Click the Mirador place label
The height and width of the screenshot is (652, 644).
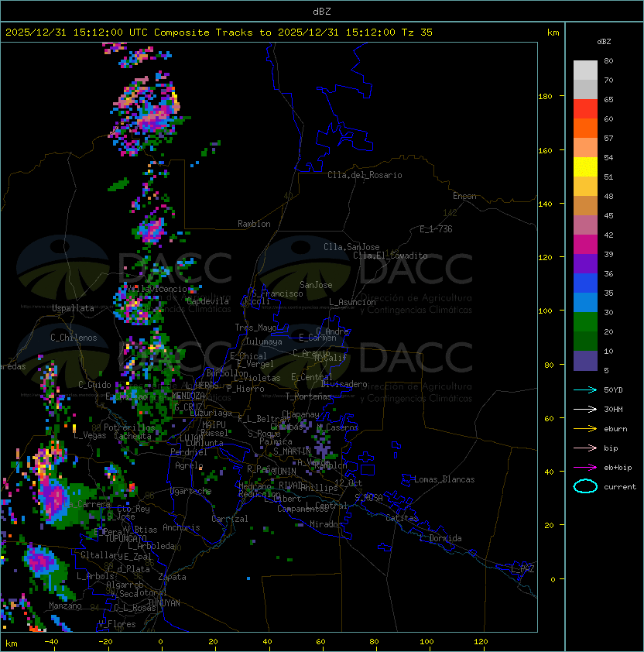pyautogui.click(x=326, y=524)
